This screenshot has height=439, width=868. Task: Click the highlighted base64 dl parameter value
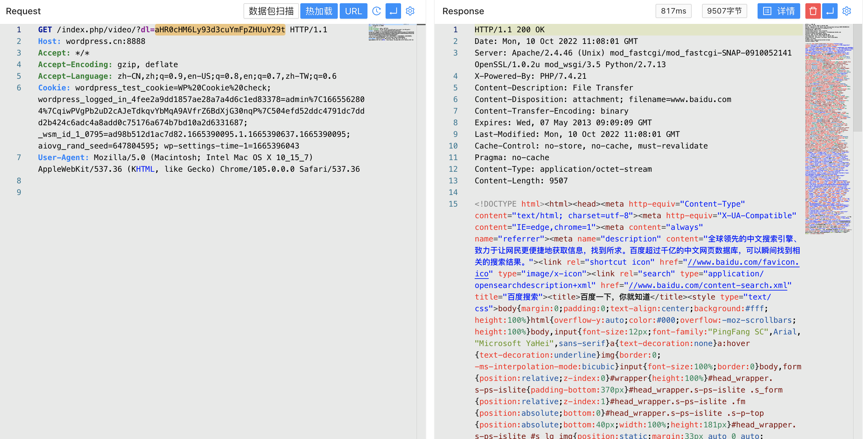(x=220, y=30)
